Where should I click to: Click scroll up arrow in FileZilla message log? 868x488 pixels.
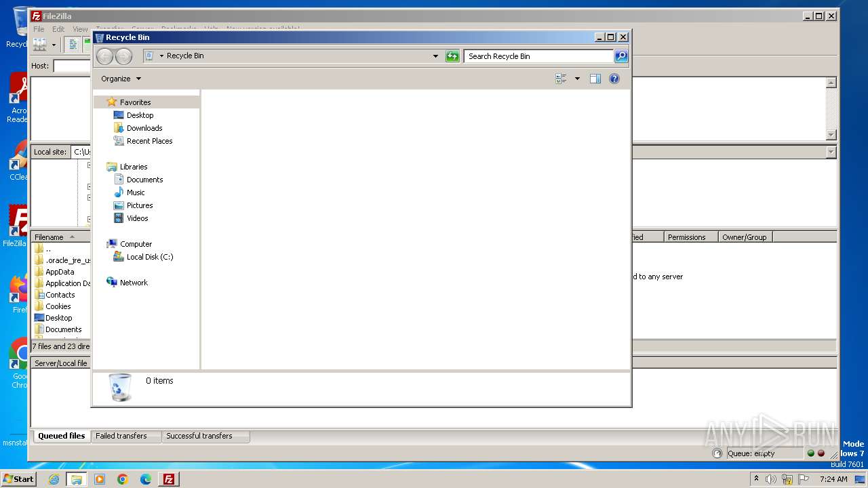tap(831, 83)
